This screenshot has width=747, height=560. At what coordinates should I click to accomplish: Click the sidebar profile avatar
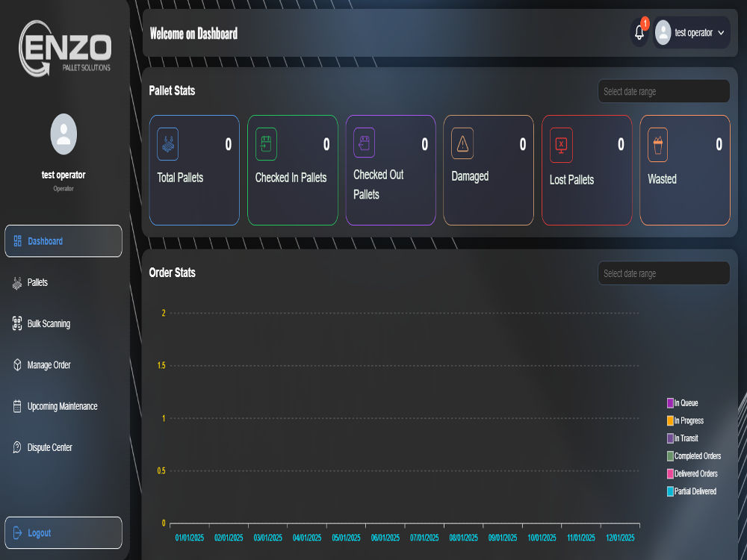(63, 134)
